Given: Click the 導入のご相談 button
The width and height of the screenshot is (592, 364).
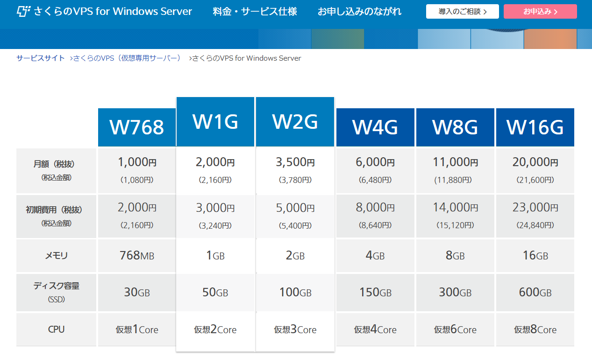Looking at the screenshot, I should tap(463, 12).
